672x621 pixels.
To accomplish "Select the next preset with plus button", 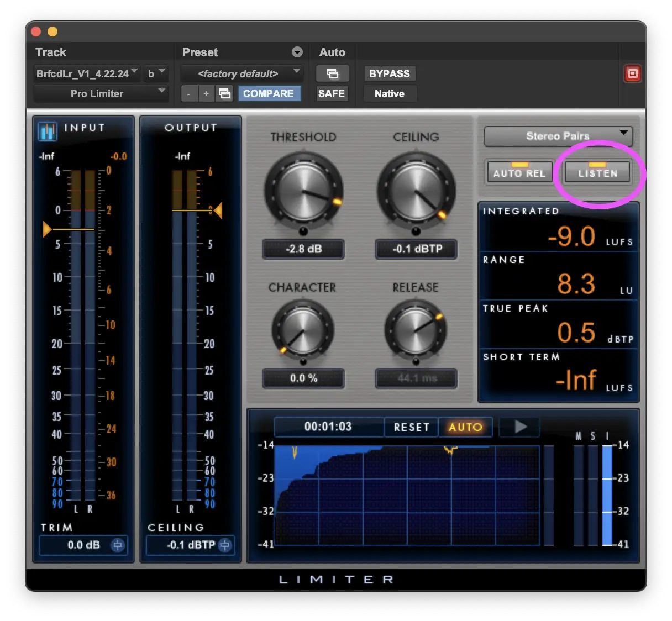I will [206, 94].
